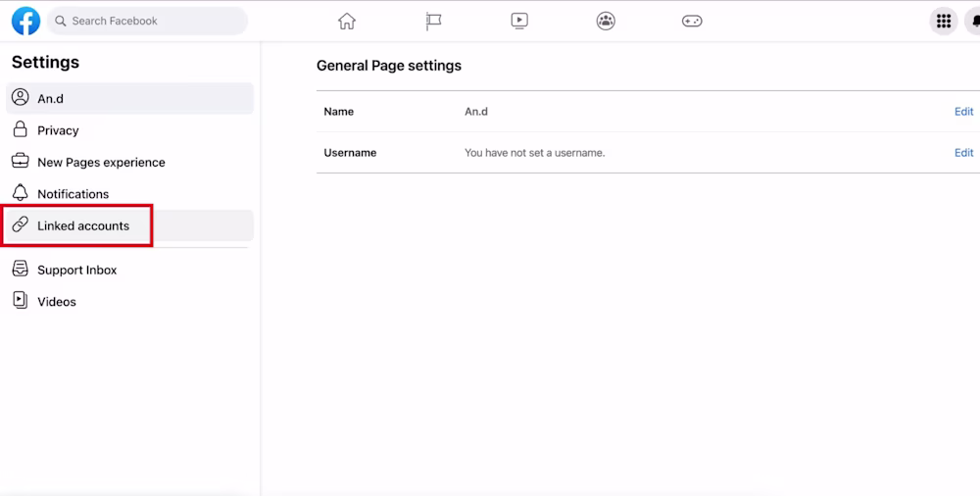
Task: Click the General Page settings heading
Action: tap(389, 66)
